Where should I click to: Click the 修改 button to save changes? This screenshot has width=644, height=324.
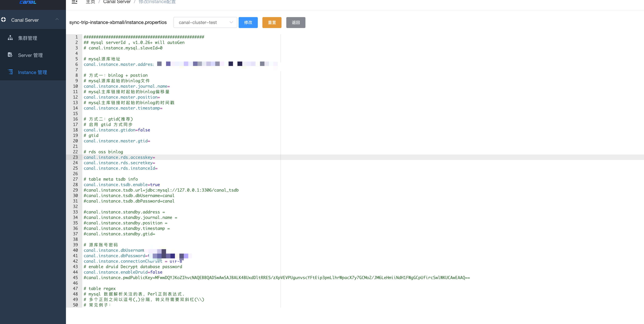coord(248,22)
